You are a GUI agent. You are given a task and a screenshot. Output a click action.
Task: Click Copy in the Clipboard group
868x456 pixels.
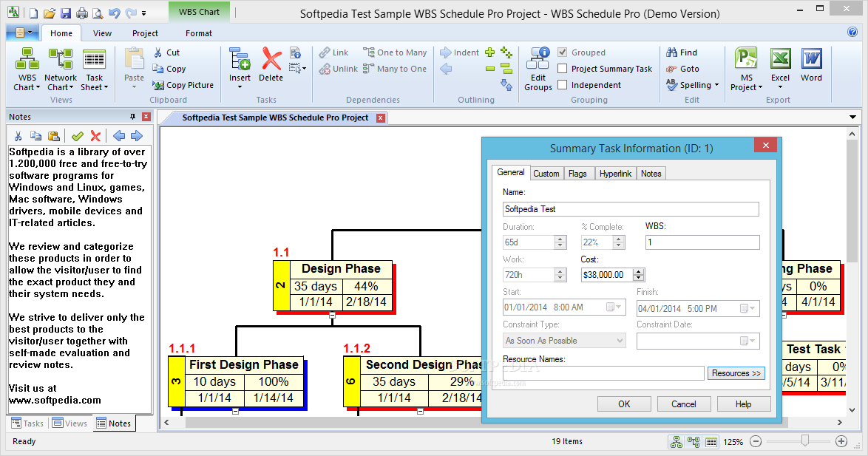pos(169,69)
